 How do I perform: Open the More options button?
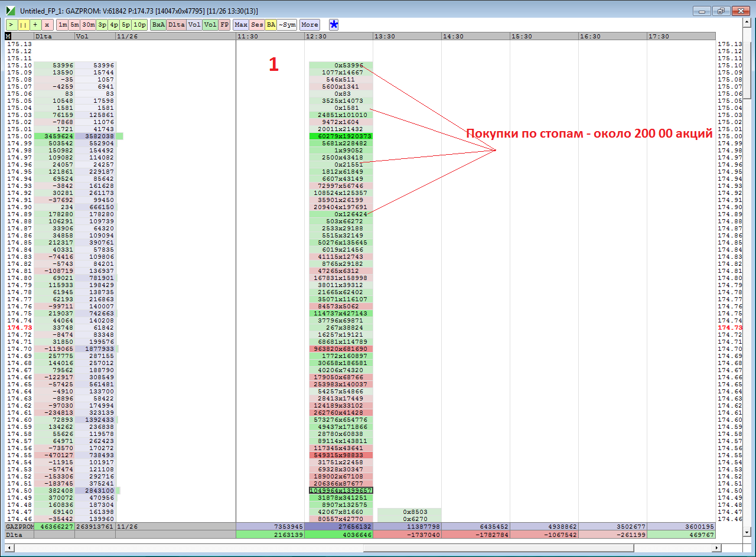coord(309,25)
